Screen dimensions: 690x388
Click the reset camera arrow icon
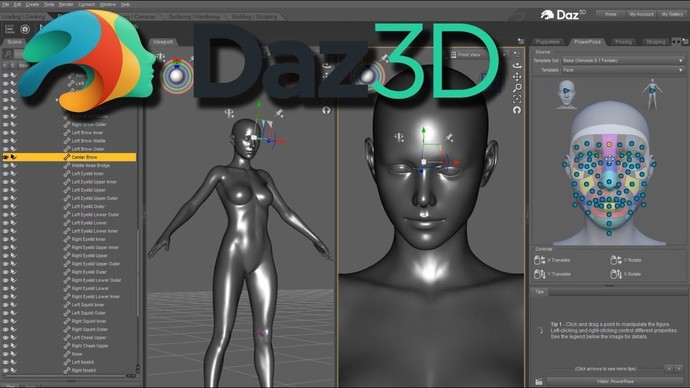click(x=517, y=110)
